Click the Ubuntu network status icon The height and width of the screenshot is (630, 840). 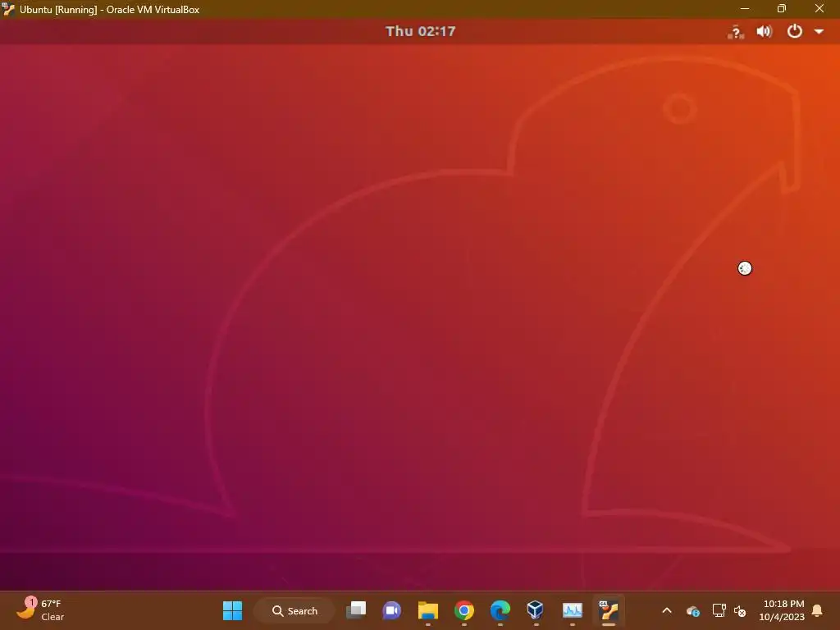coord(736,32)
